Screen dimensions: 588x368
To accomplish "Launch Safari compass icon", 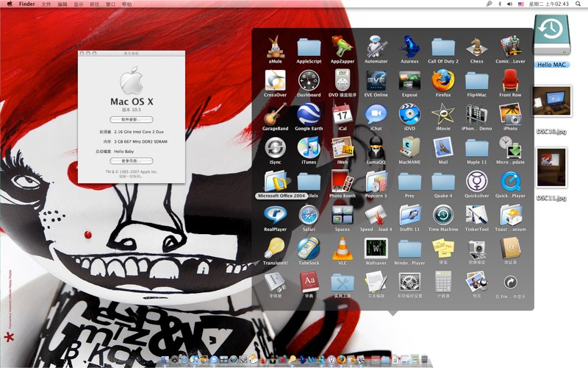I will [x=309, y=215].
